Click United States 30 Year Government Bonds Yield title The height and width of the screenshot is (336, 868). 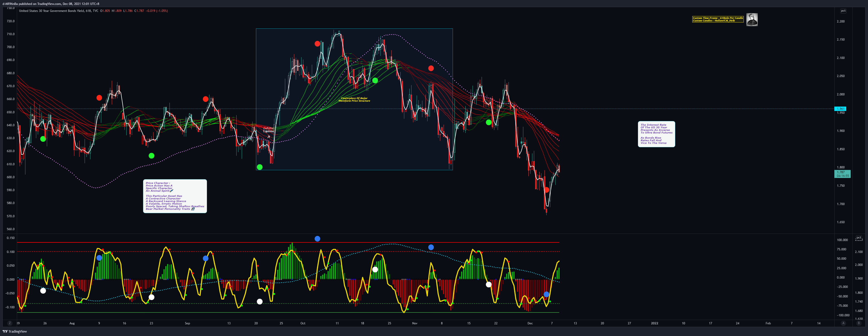click(51, 11)
